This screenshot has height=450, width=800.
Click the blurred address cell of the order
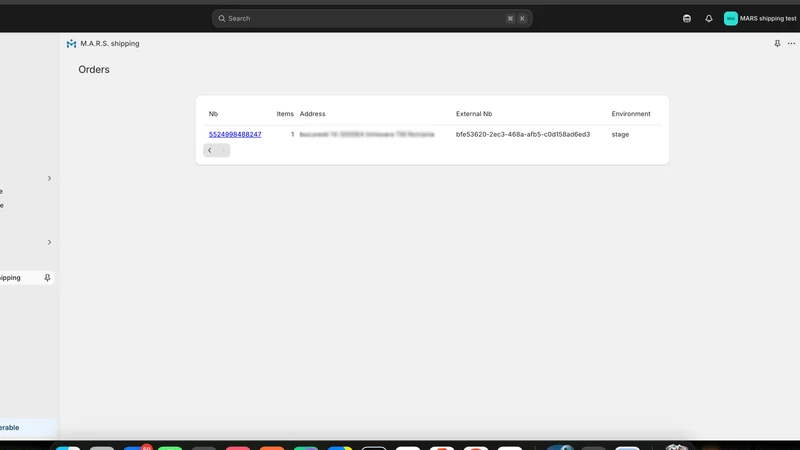367,134
